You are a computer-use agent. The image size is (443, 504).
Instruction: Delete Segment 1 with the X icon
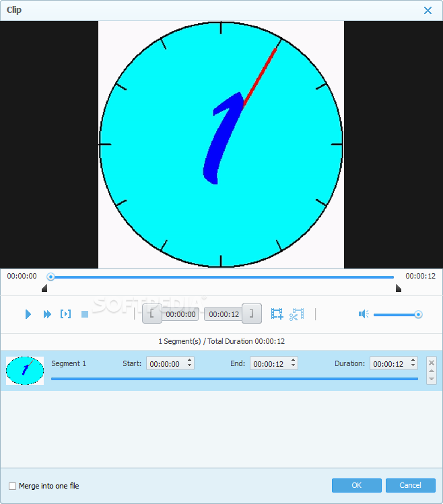(432, 363)
